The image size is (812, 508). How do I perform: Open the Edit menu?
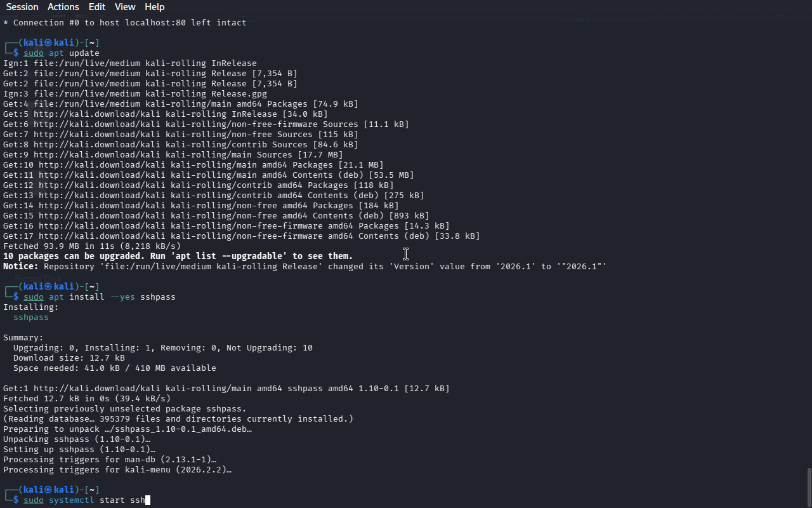(x=97, y=7)
